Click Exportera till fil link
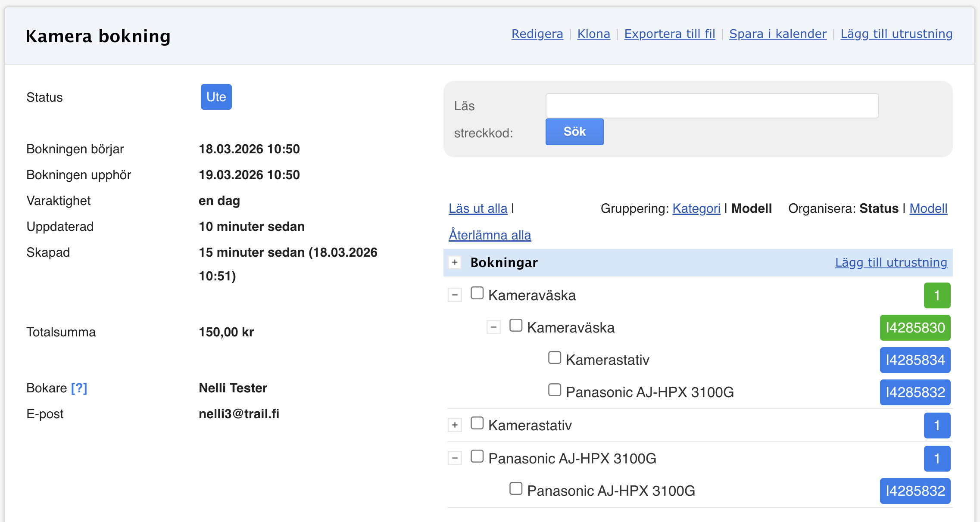This screenshot has width=980, height=522. pos(669,34)
